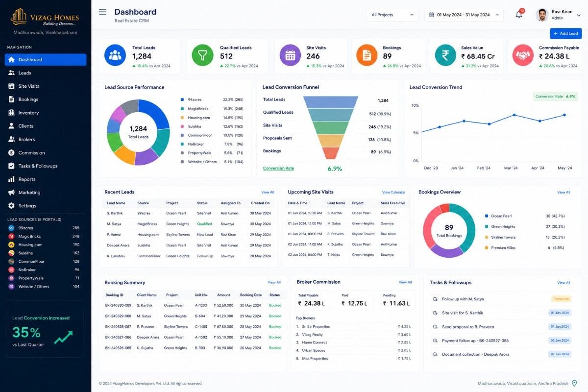Click View All in Bookings Overview

pos(563,193)
